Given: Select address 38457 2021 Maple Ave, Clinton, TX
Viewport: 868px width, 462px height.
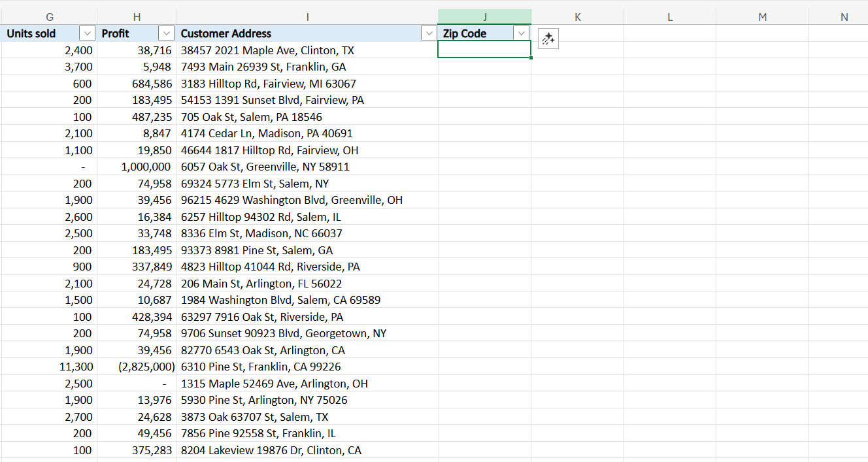Looking at the screenshot, I should pyautogui.click(x=307, y=50).
